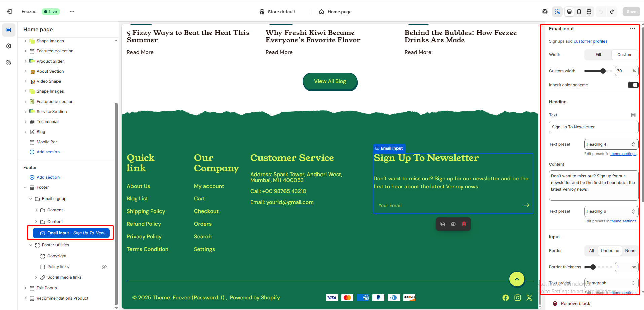The height and width of the screenshot is (310, 644).
Task: Open Heading 4 text preset dropdown
Action: click(611, 144)
